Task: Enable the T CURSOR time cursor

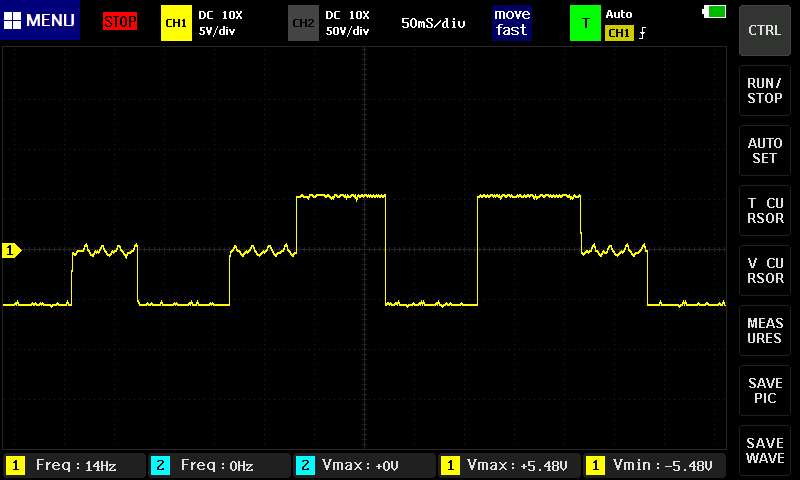Action: 765,211
